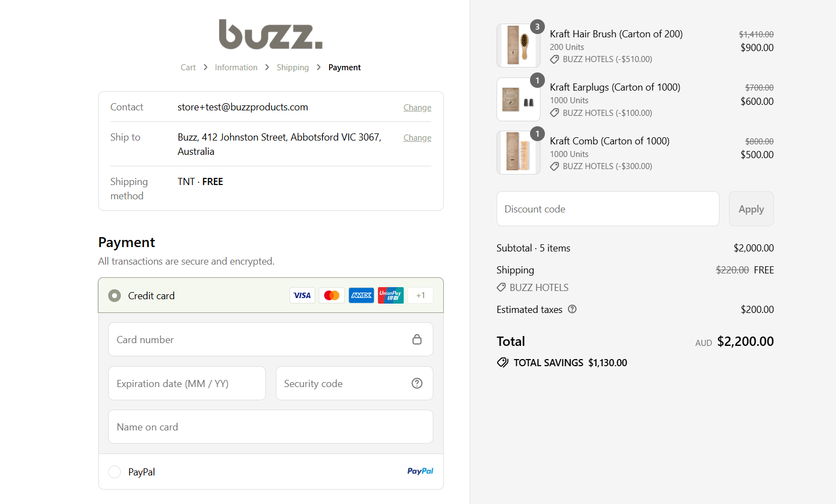
Task: Click the Estimated taxes info icon
Action: (572, 309)
